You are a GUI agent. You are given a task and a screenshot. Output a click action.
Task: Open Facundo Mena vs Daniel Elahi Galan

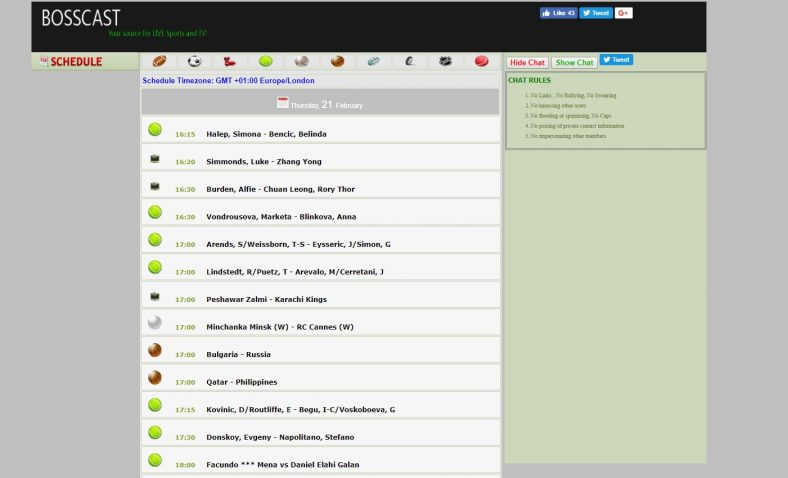(282, 465)
